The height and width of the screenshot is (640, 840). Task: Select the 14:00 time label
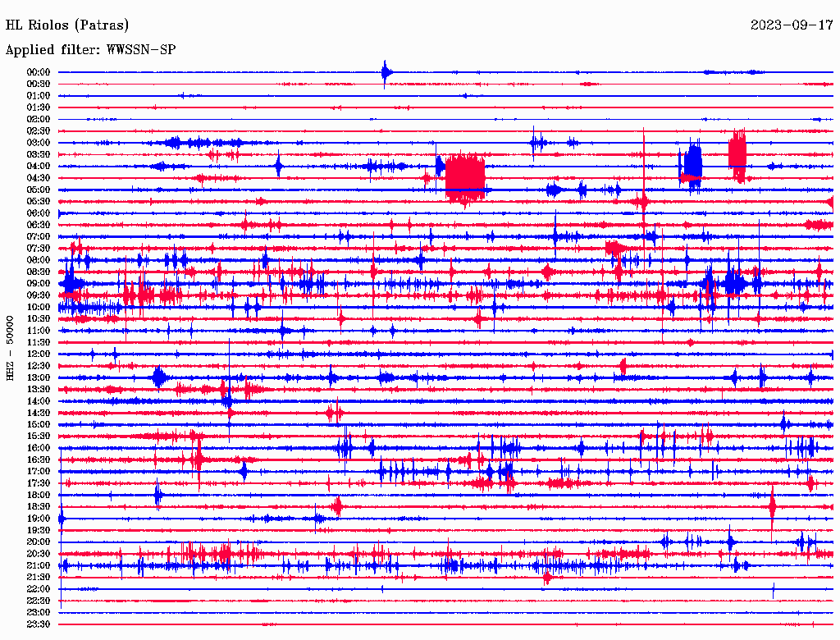point(39,401)
